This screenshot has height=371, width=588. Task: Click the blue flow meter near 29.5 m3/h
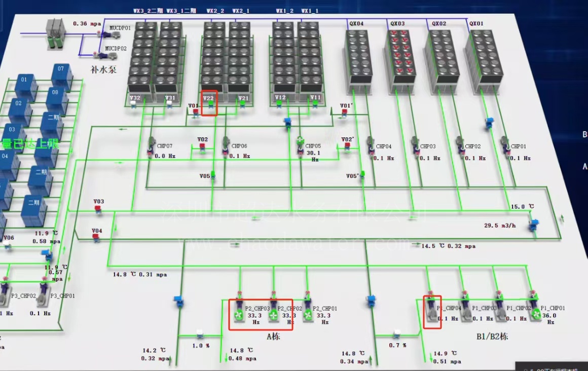tap(534, 225)
